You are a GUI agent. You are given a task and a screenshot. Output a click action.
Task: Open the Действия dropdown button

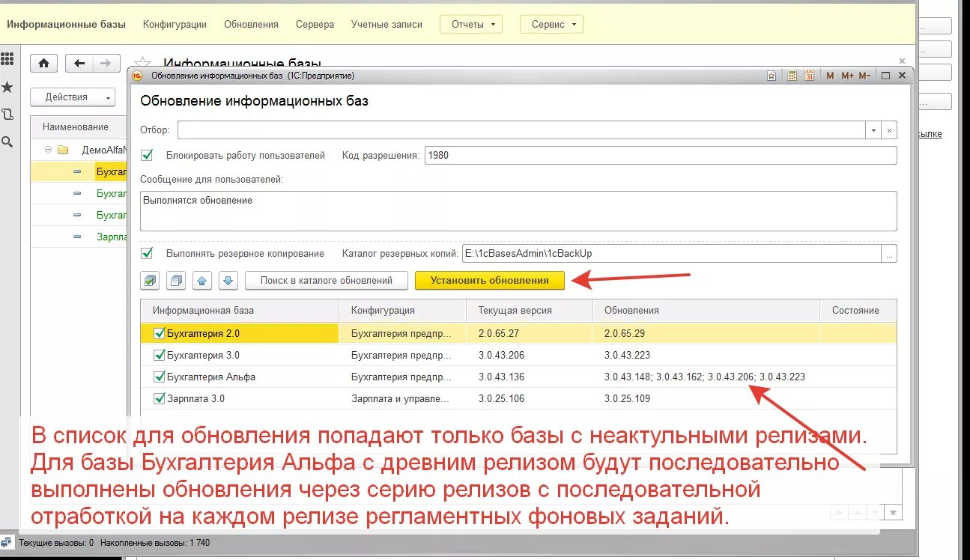[73, 97]
